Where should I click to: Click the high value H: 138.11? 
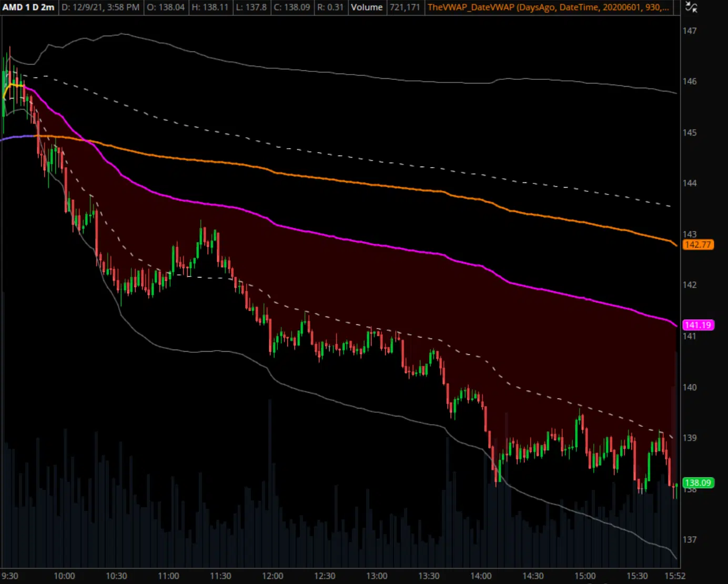(210, 7)
